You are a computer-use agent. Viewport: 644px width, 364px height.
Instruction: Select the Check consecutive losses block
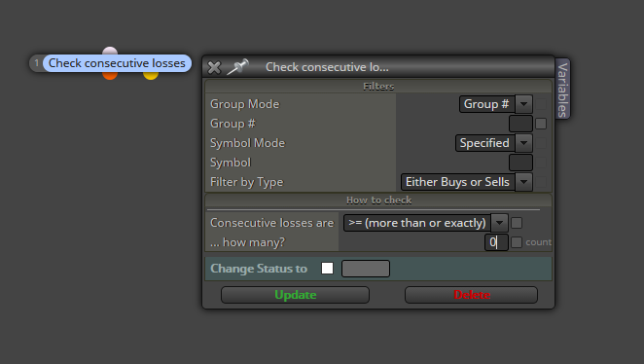pyautogui.click(x=117, y=63)
